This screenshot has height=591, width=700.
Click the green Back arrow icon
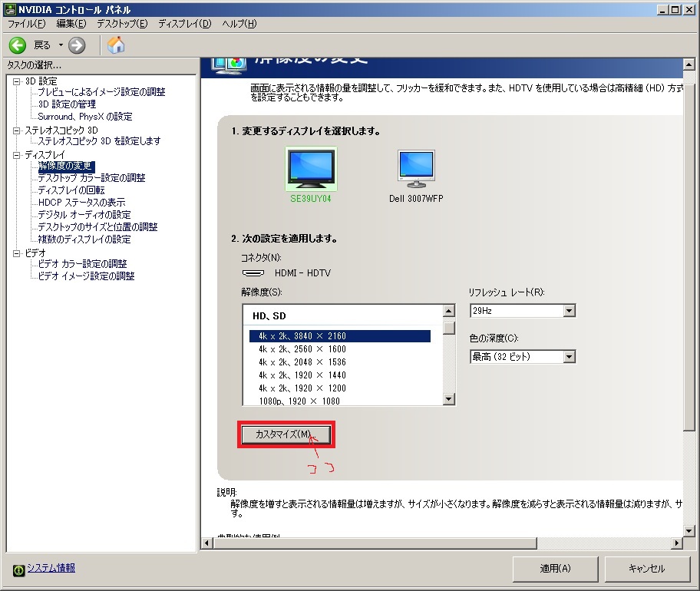tap(17, 45)
